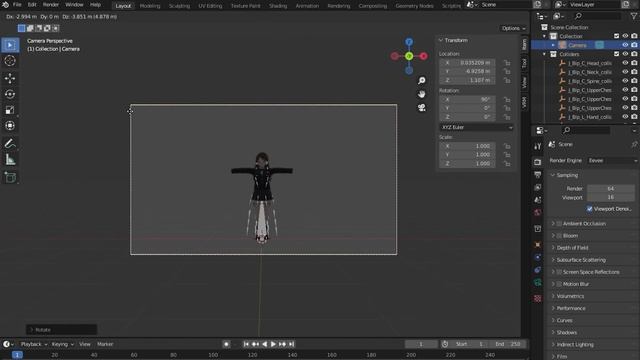Open Object Constraints properties tab icon

tap(538, 270)
